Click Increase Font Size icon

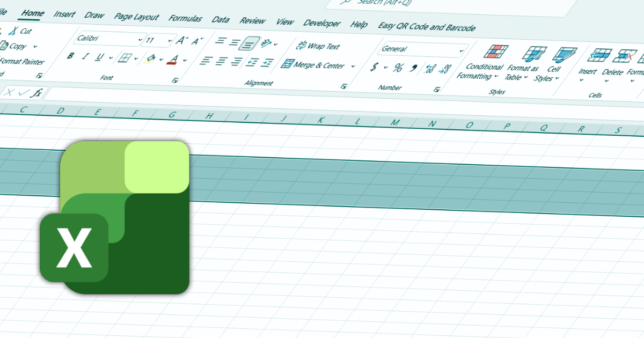[x=182, y=41]
